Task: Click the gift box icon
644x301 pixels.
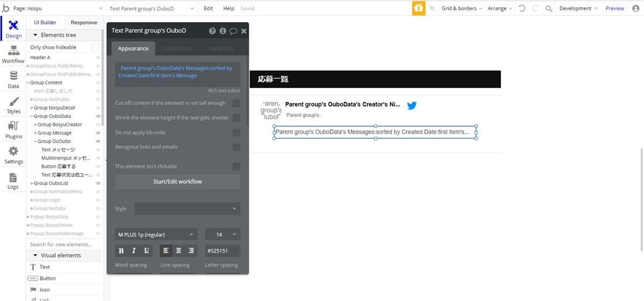Action: pyautogui.click(x=418, y=8)
